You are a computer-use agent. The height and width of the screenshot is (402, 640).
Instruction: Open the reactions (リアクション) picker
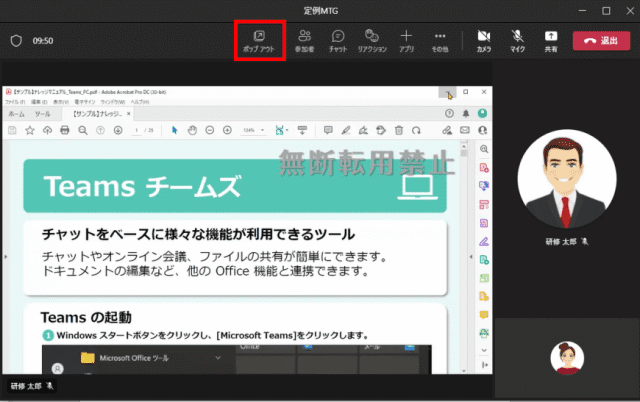coord(372,36)
